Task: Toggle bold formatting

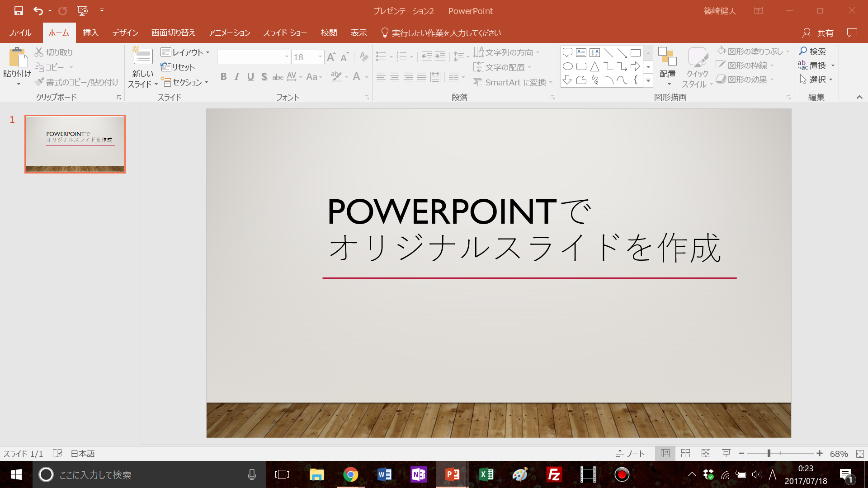Action: (x=223, y=77)
